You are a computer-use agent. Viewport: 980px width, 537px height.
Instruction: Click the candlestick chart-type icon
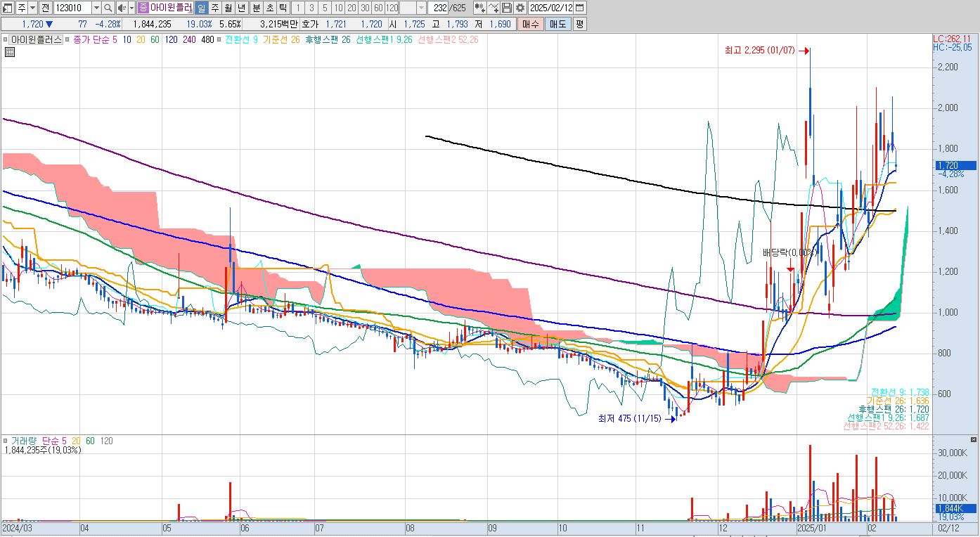click(480, 8)
